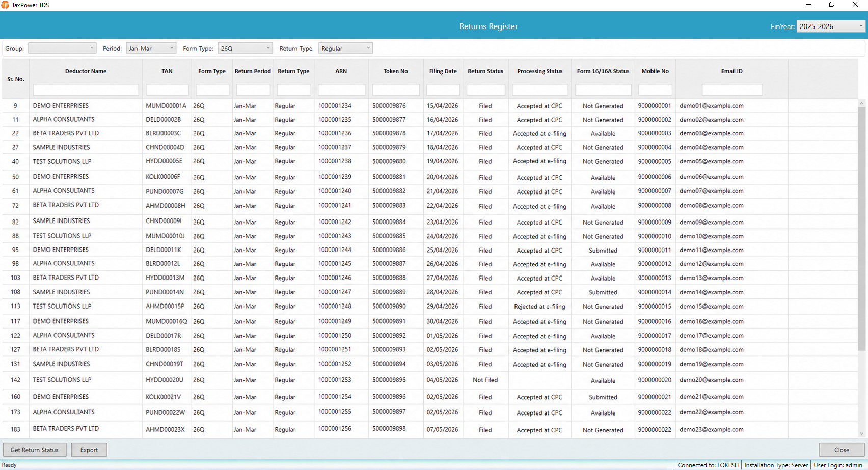Click the vertical scrollbar thumb of the grid

pyautogui.click(x=862, y=229)
